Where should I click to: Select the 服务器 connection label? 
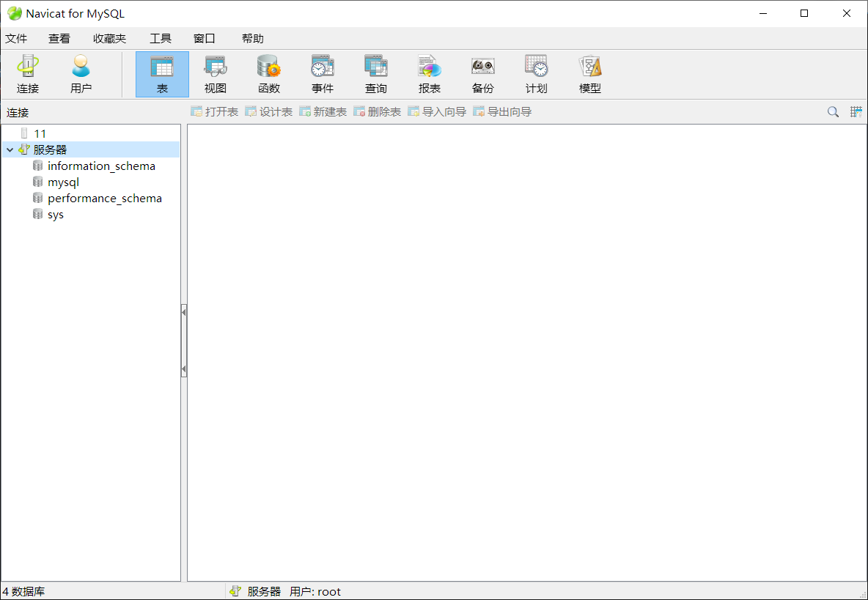point(50,149)
